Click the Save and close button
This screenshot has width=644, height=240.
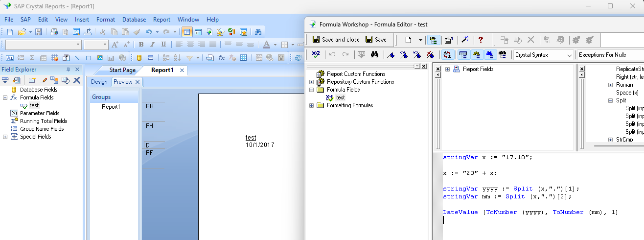tap(336, 40)
